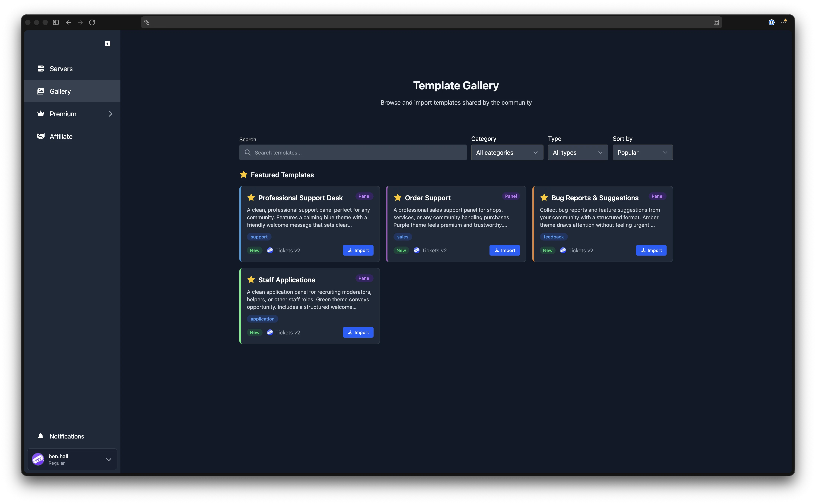816x504 pixels.
Task: Open the Order Support card title
Action: [428, 198]
